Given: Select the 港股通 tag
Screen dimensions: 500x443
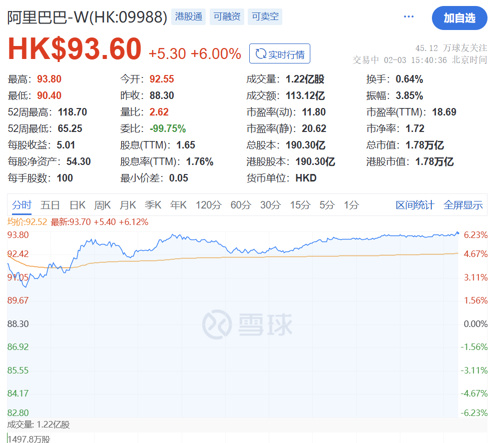Looking at the screenshot, I should [x=189, y=17].
